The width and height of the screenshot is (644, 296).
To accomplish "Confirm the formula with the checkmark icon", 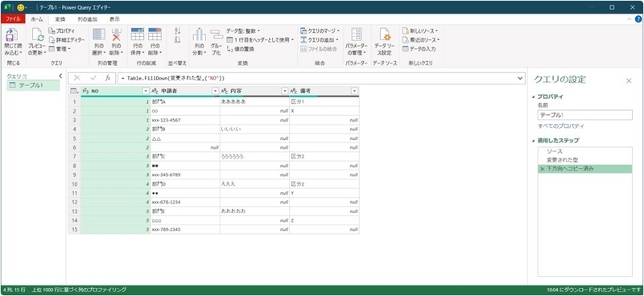I will [x=93, y=78].
